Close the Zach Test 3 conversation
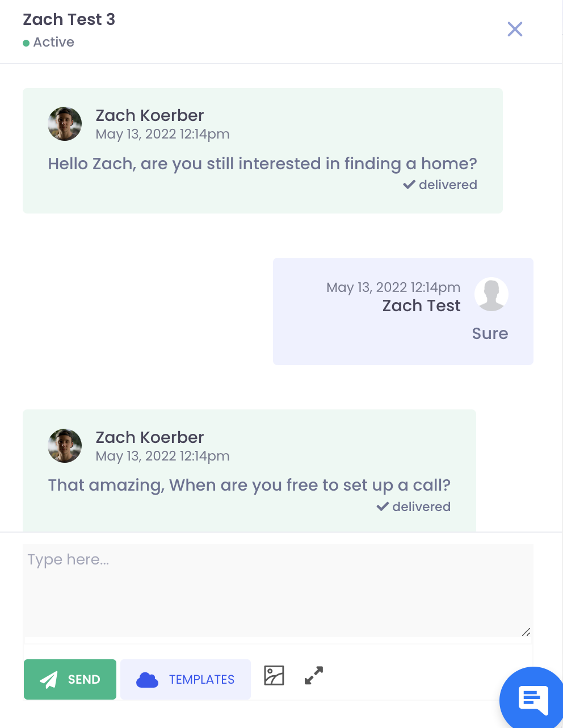563x728 pixels. point(515,29)
